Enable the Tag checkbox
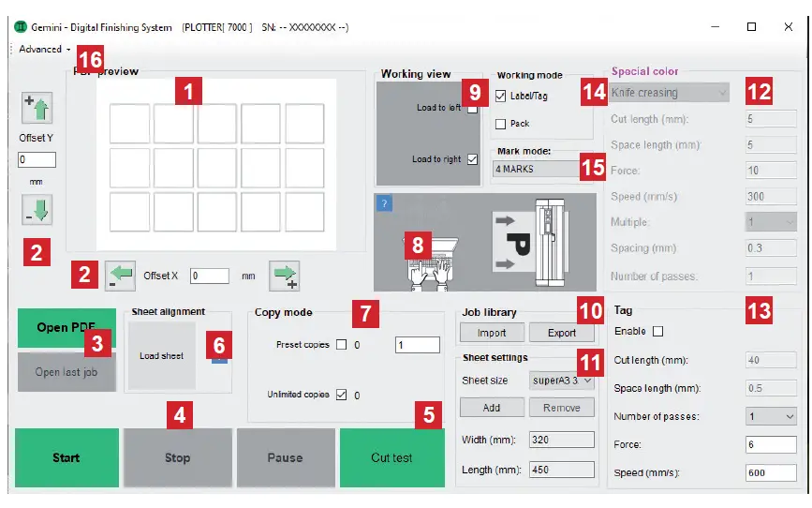Image resolution: width=812 pixels, height=508 pixels. (657, 331)
